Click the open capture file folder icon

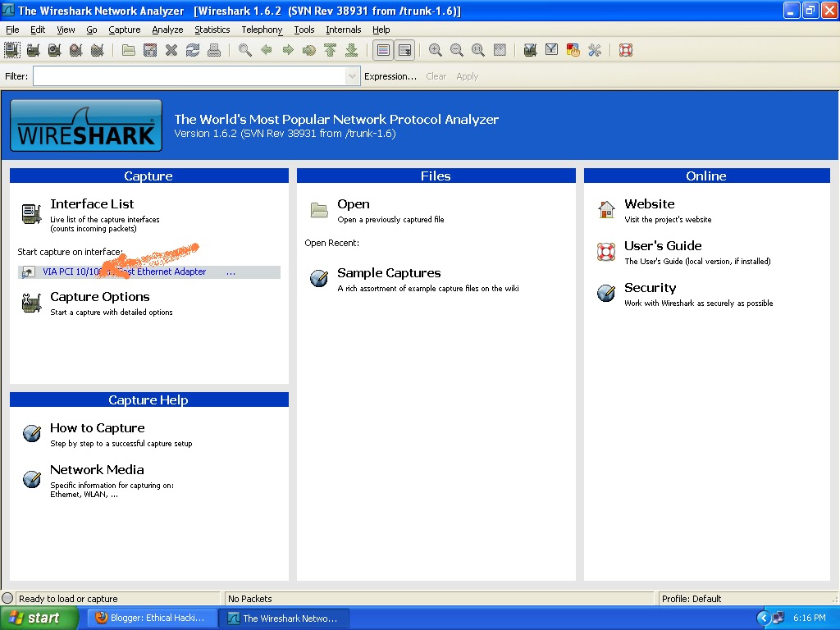click(x=129, y=50)
